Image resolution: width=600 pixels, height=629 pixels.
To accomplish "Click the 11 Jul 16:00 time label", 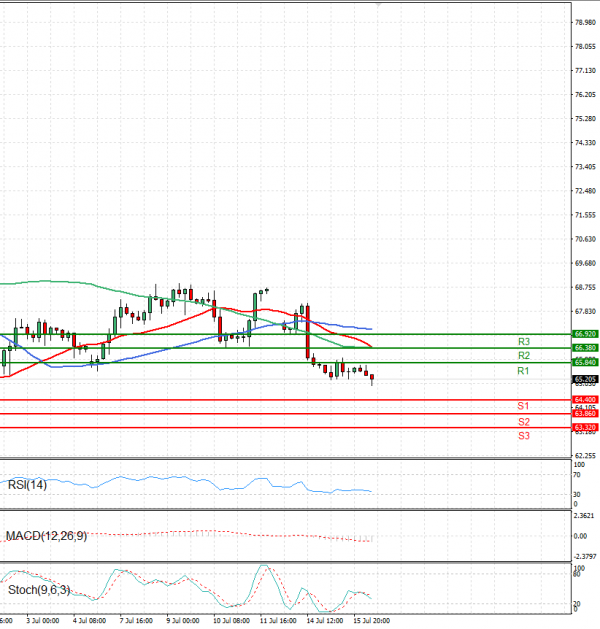I will (278, 621).
